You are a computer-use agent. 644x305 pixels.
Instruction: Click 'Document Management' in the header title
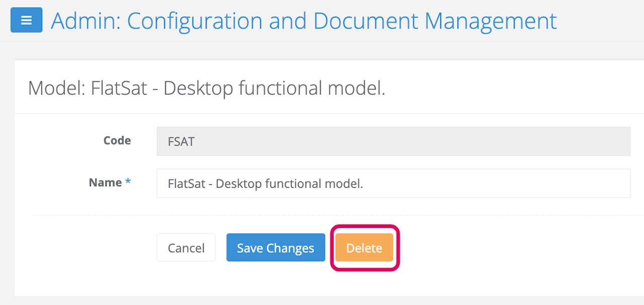click(435, 21)
